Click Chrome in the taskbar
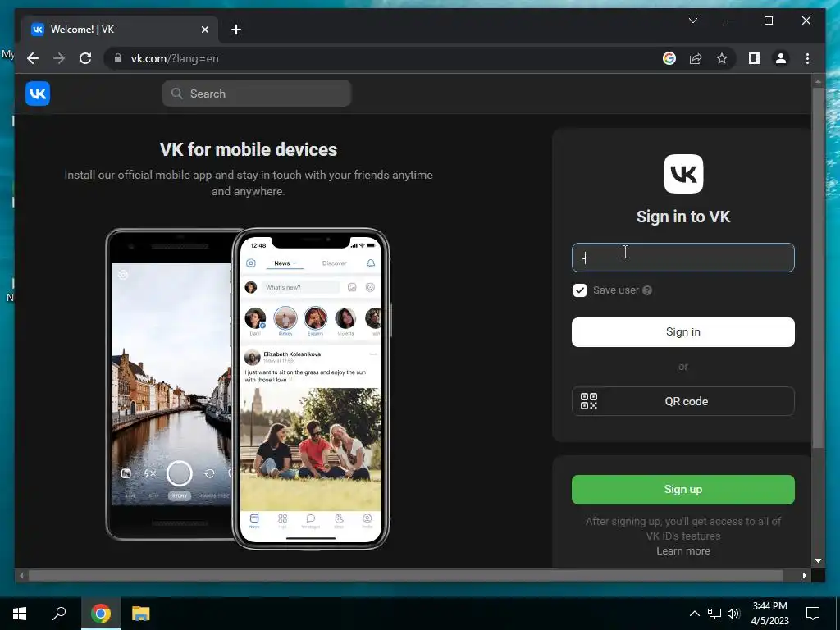The width and height of the screenshot is (840, 630). (x=101, y=614)
